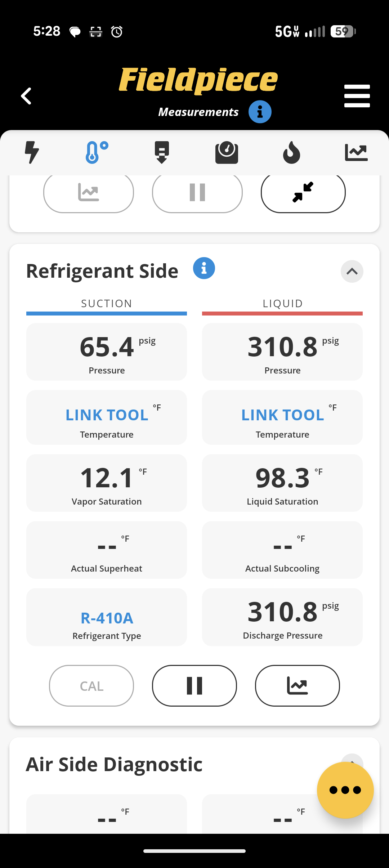This screenshot has width=389, height=868.
Task: Open the graph view for Refrigerant Side
Action: coord(297,686)
